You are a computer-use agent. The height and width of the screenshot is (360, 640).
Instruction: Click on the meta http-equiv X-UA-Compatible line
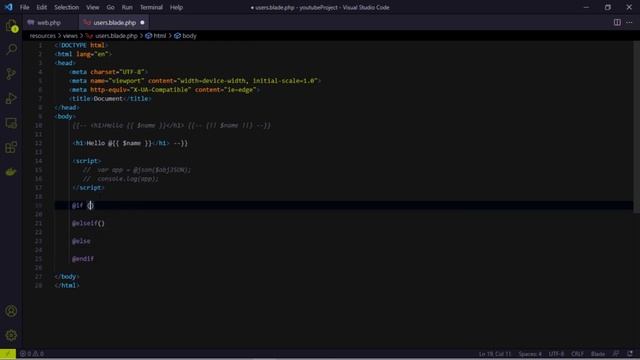tap(164, 90)
